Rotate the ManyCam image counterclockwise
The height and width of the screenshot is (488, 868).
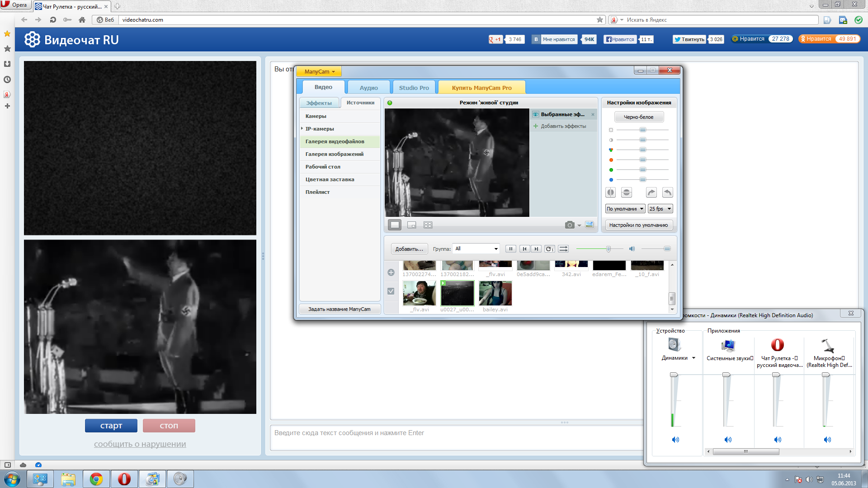(667, 192)
